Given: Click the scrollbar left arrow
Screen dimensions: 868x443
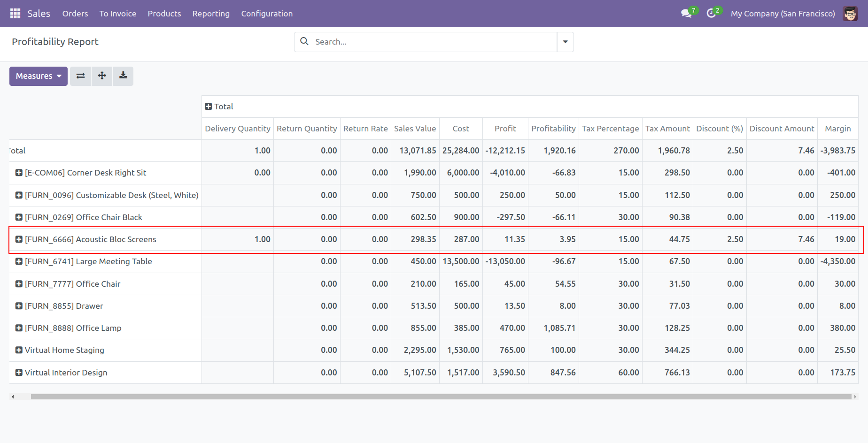Looking at the screenshot, I should point(13,397).
